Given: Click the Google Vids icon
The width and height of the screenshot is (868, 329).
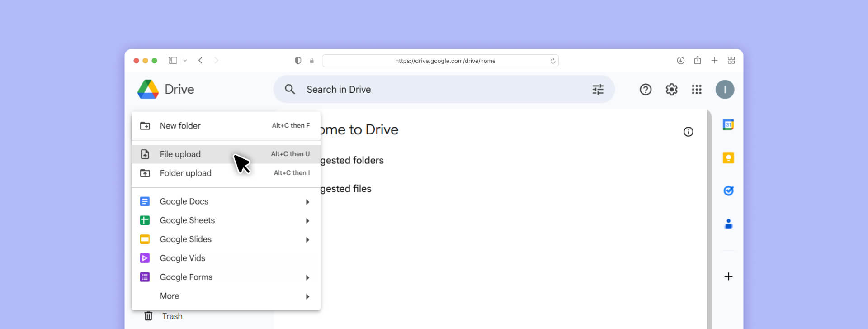Looking at the screenshot, I should tap(145, 258).
